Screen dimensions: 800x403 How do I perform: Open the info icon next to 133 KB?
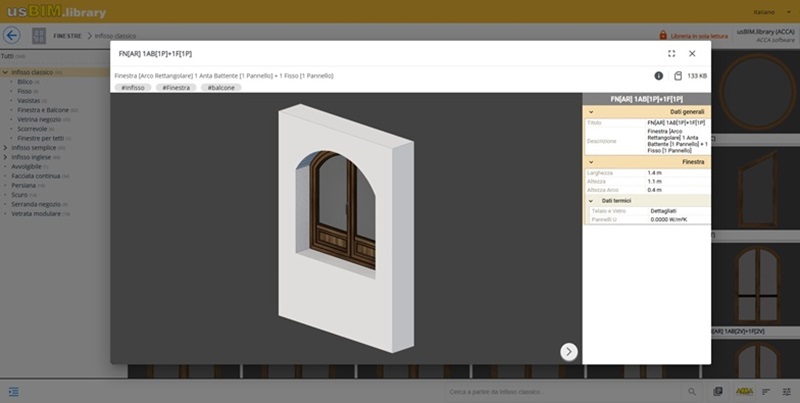click(x=659, y=75)
